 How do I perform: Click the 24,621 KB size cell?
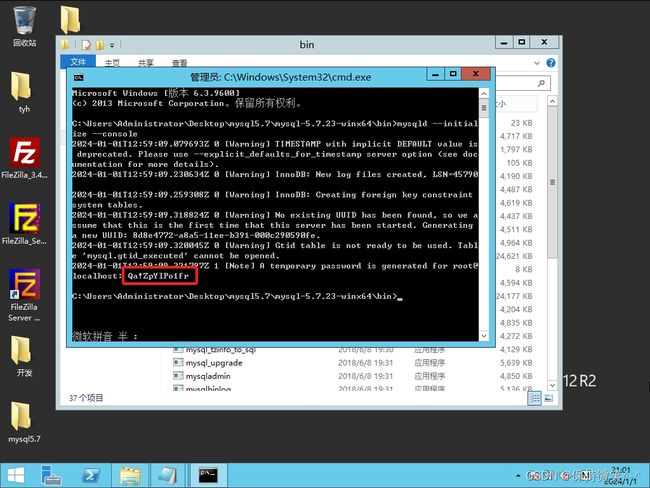(x=514, y=256)
